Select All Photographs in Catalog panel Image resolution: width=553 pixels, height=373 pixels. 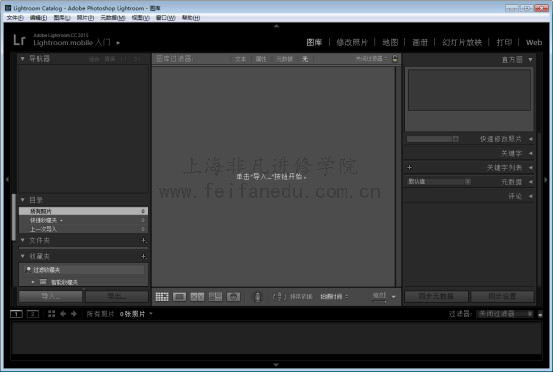(x=83, y=211)
